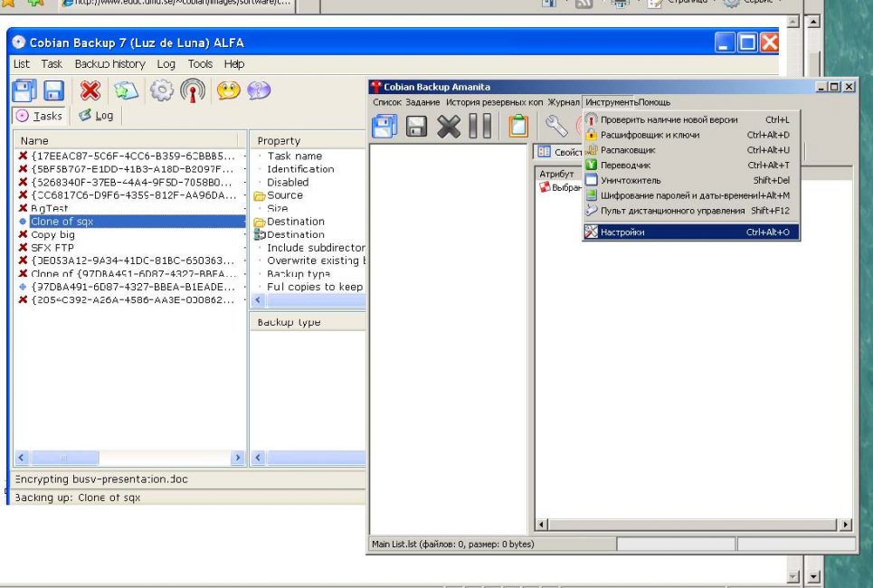Viewport: 873px width, 588px height.
Task: Click the gray X delete icon in Amanita toolbar
Action: click(449, 127)
